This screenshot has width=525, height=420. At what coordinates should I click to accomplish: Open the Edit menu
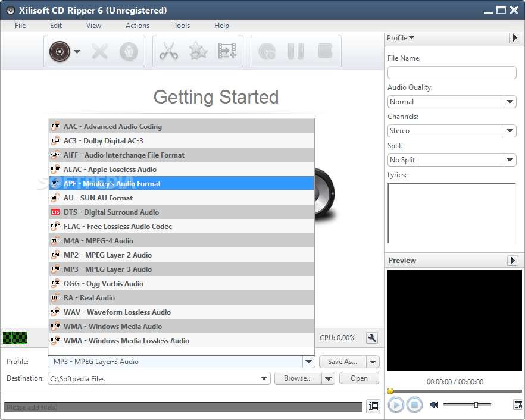tap(56, 26)
